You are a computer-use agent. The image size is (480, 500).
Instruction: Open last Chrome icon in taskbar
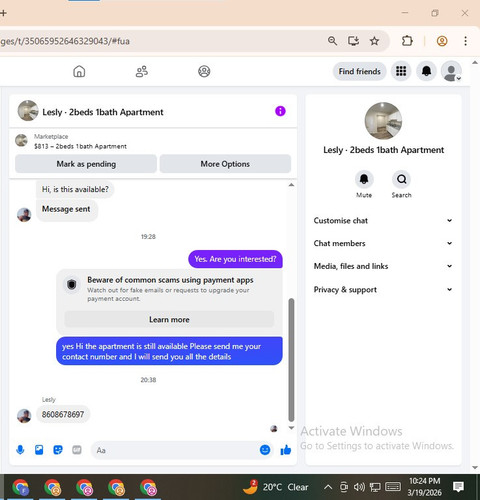pos(148,487)
